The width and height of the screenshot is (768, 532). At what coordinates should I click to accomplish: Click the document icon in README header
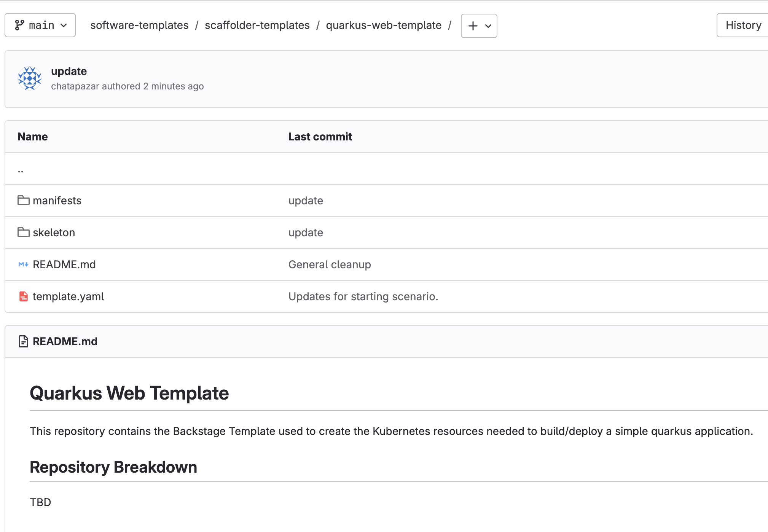tap(24, 341)
